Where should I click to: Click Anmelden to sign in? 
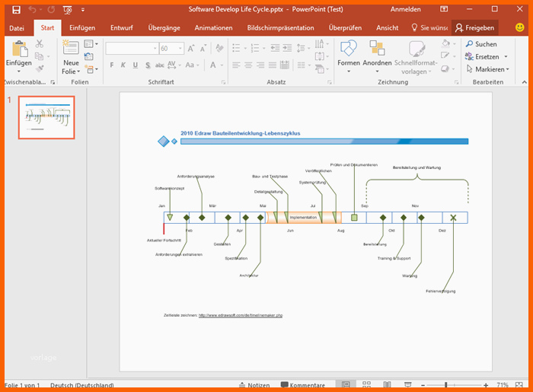pyautogui.click(x=406, y=9)
